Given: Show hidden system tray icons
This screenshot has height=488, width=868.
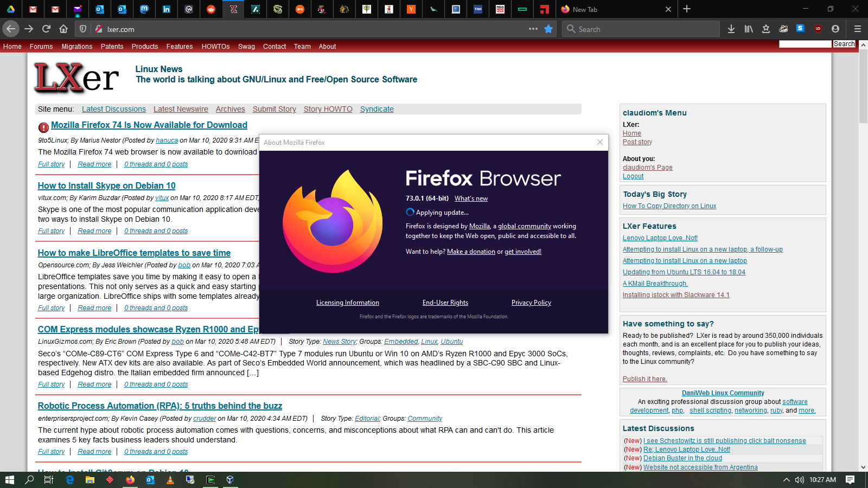Looking at the screenshot, I should coord(786,480).
